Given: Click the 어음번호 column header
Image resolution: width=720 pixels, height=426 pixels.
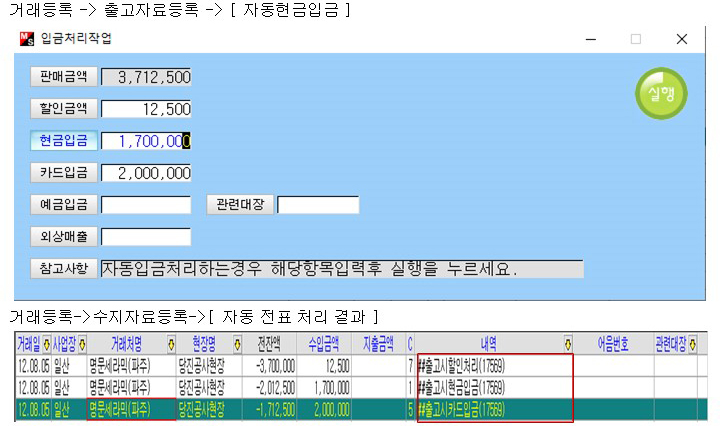Looking at the screenshot, I should pyautogui.click(x=613, y=344).
